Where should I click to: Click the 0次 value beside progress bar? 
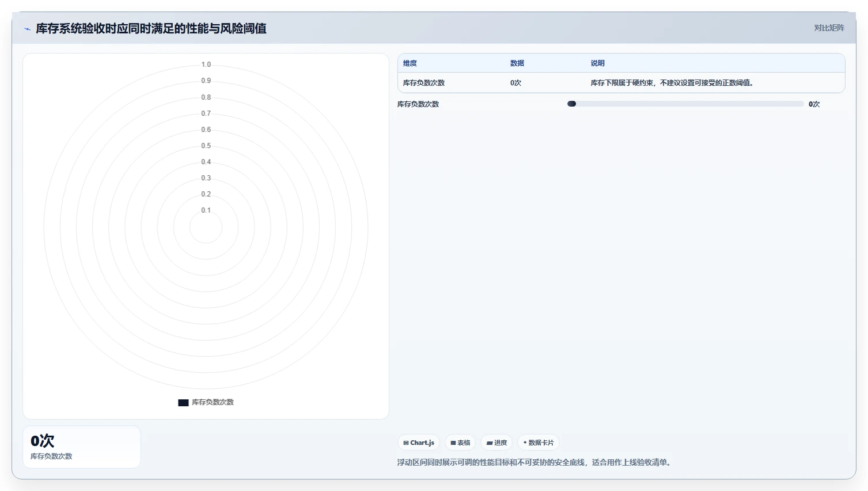pos(814,104)
